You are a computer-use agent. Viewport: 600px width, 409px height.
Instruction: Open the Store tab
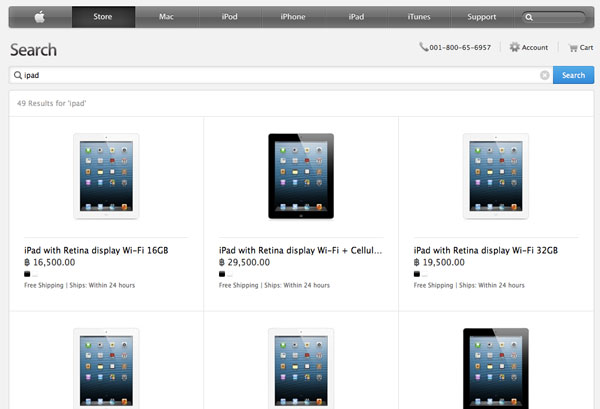[x=103, y=17]
